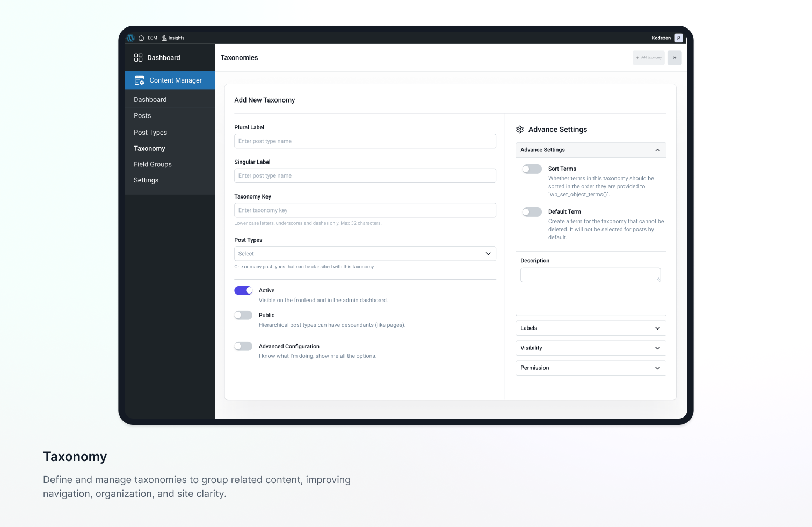This screenshot has width=812, height=527.
Task: Turn on Sort Terms
Action: click(x=532, y=169)
